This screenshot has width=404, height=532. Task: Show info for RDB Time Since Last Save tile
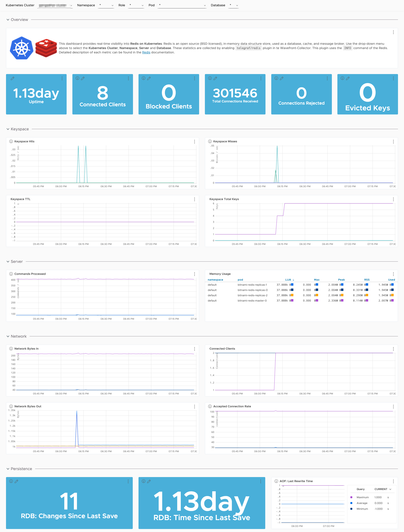coord(144,481)
